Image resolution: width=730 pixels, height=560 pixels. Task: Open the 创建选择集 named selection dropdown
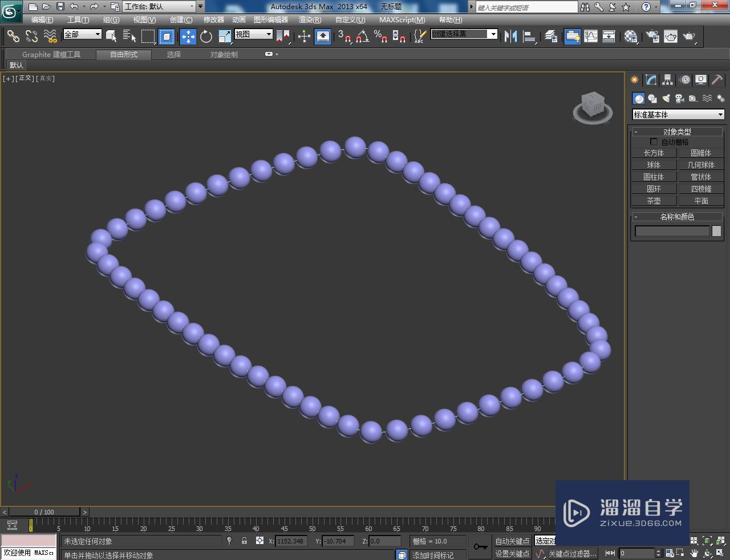point(464,34)
